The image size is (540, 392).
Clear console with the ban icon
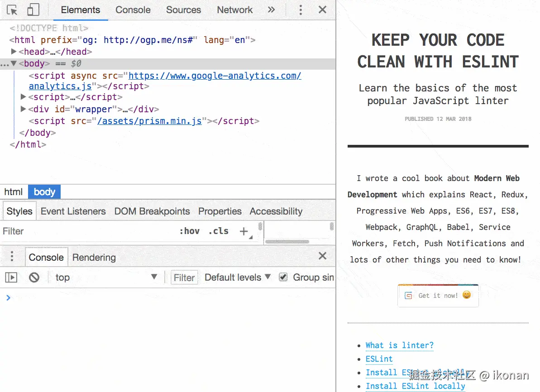pyautogui.click(x=34, y=277)
